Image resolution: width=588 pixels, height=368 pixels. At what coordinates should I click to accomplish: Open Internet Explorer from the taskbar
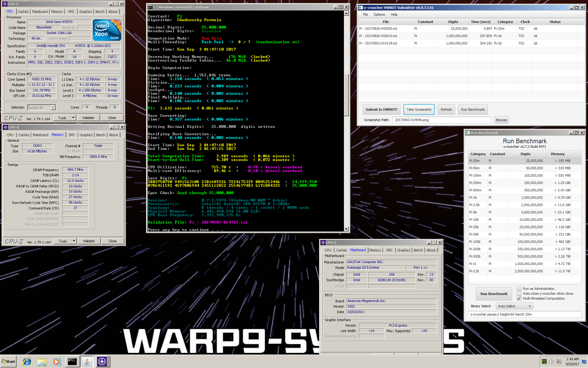27,362
